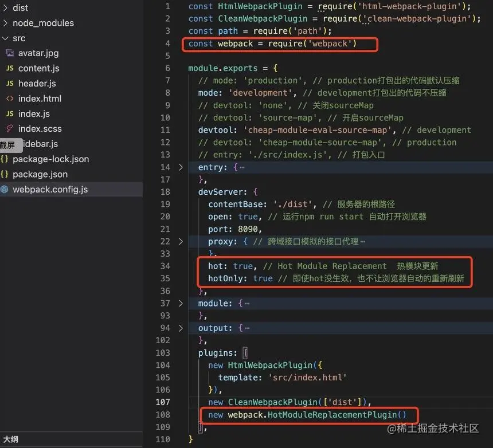Open header.js file

coord(37,83)
